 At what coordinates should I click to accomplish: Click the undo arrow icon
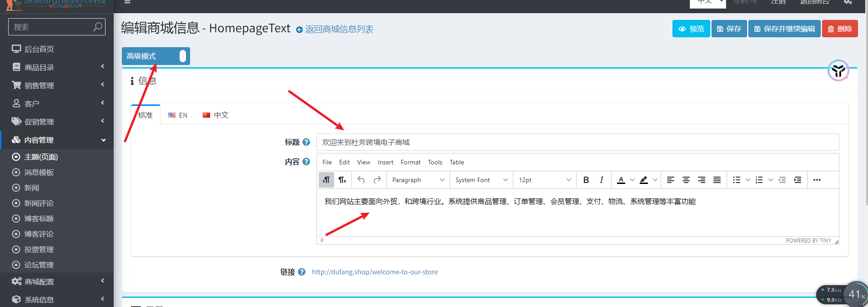click(361, 180)
